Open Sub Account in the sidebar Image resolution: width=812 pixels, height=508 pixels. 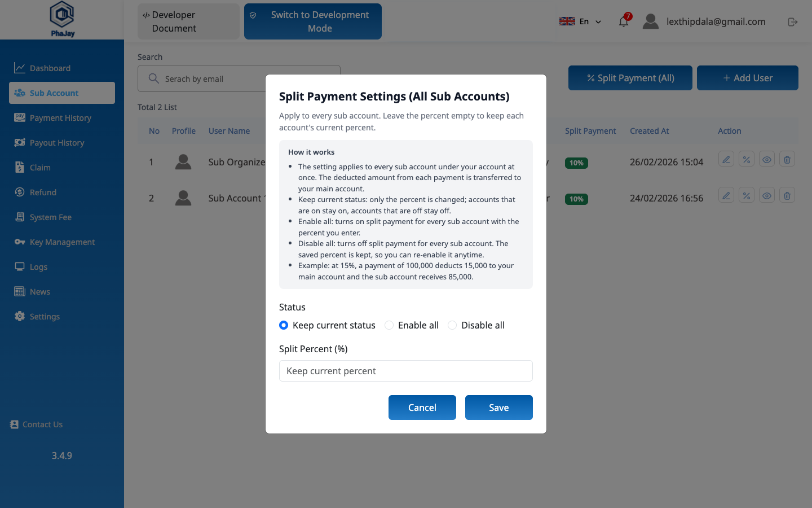pyautogui.click(x=62, y=93)
